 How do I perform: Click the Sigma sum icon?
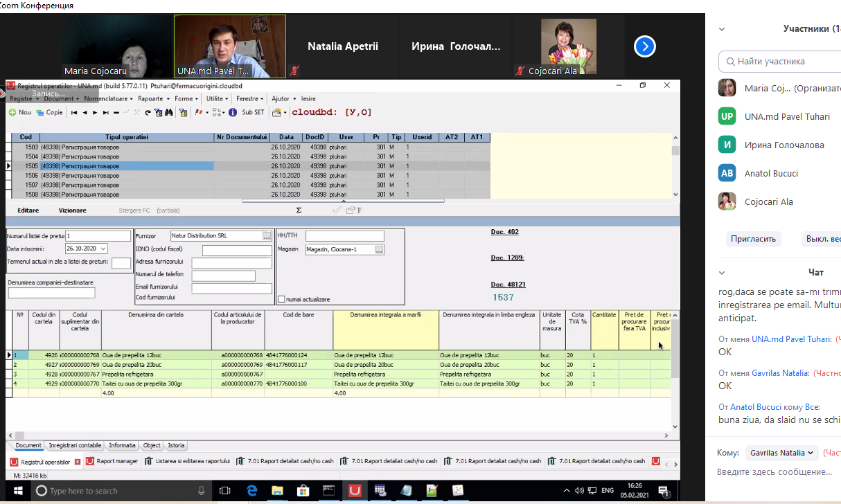(x=299, y=210)
